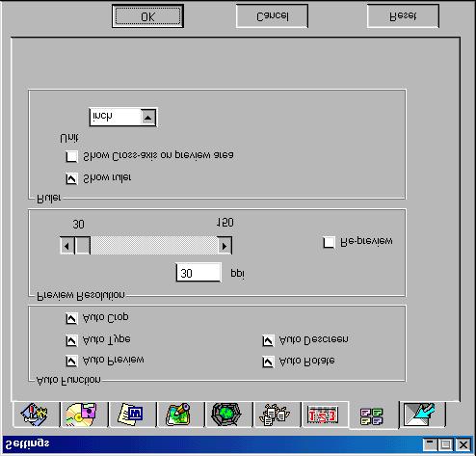This screenshot has height=456, width=476.
Task: Open the joystick and star tab
Action: [37, 415]
